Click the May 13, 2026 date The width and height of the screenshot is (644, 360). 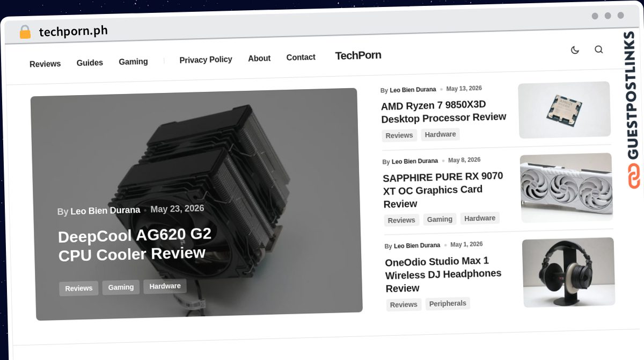point(464,89)
